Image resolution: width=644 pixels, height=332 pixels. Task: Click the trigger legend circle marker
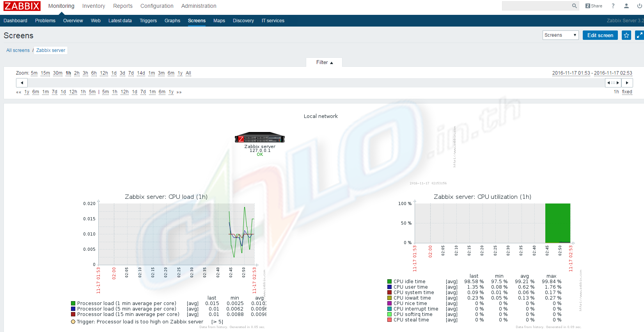coord(73,322)
